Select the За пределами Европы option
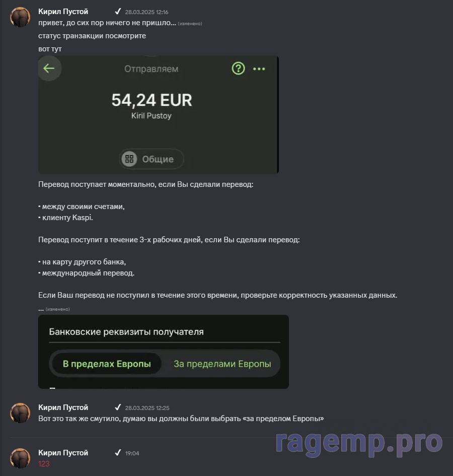Screen dimensions: 453x476 point(222,364)
